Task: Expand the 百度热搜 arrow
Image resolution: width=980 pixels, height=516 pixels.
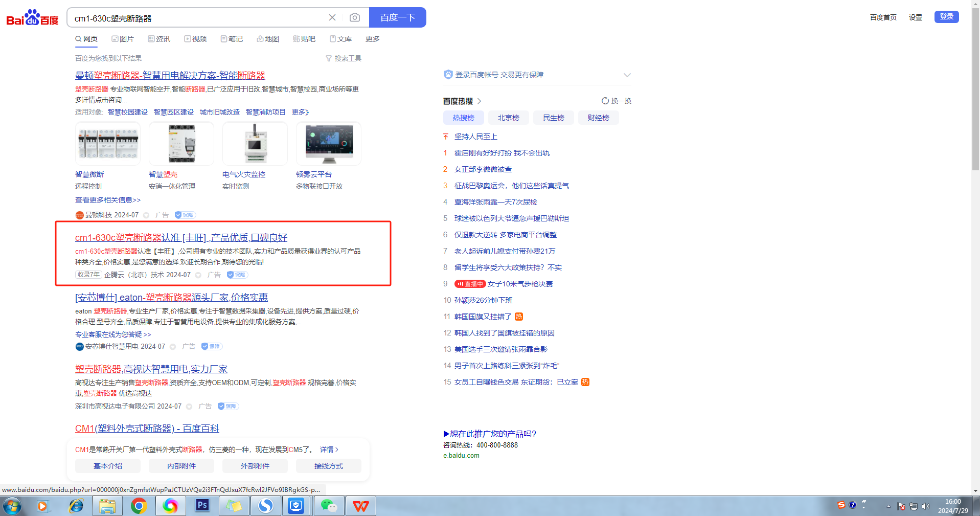Action: [x=479, y=101]
